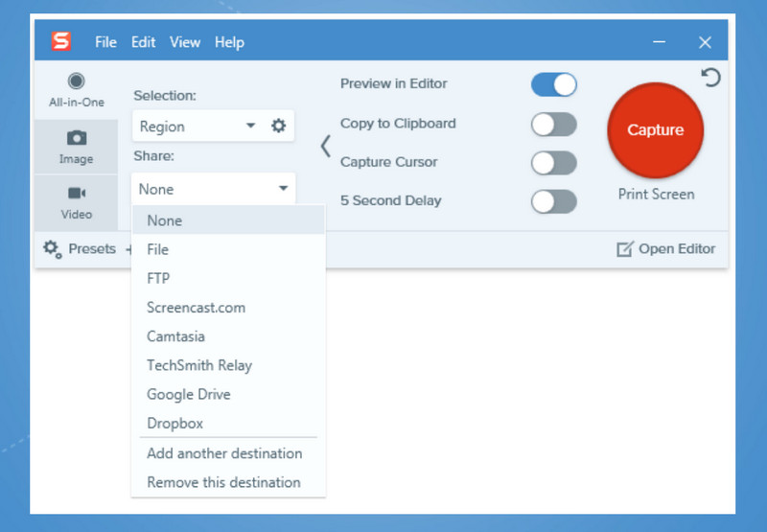Viewport: 767px width, 532px height.
Task: Enable Copy to Clipboard toggle
Action: 554,125
